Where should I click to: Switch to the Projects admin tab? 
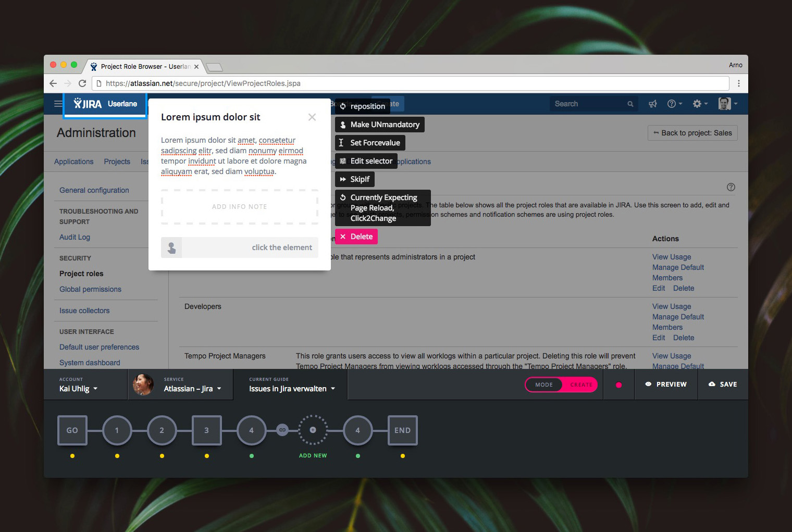coord(117,162)
